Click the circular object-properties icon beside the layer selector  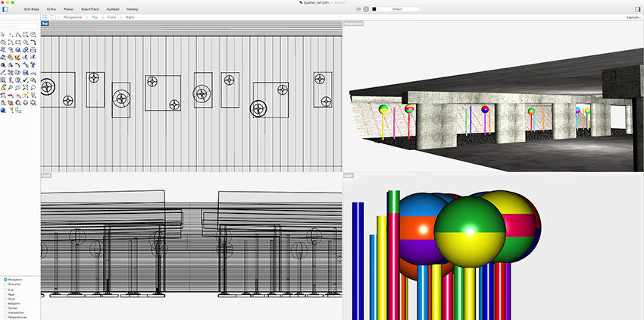tap(367, 9)
